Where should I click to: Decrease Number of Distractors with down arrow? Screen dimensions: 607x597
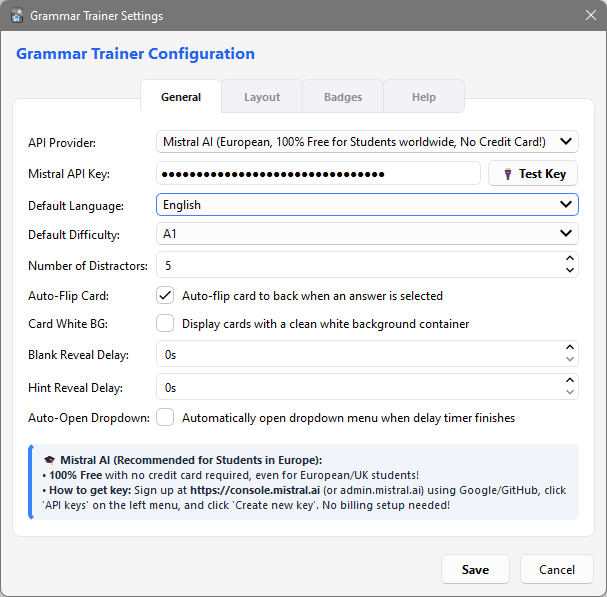tap(569, 270)
